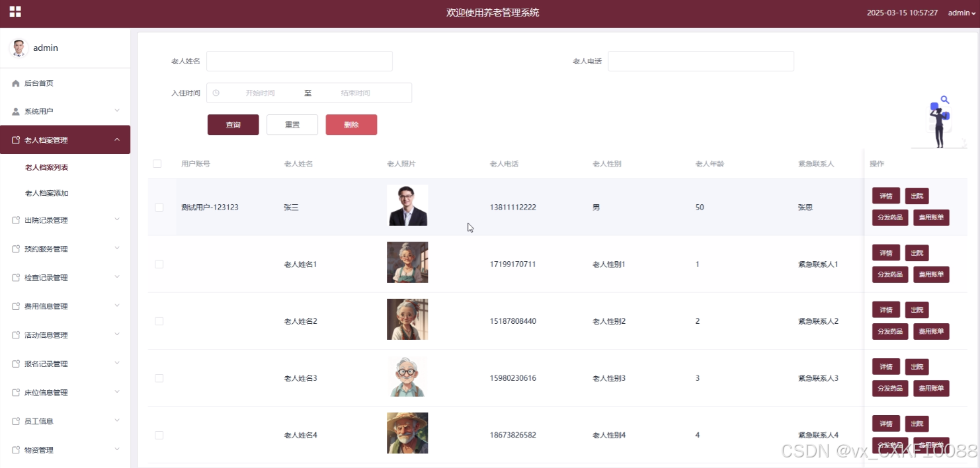Click the 查询 search button
This screenshot has height=468, width=980.
(233, 125)
